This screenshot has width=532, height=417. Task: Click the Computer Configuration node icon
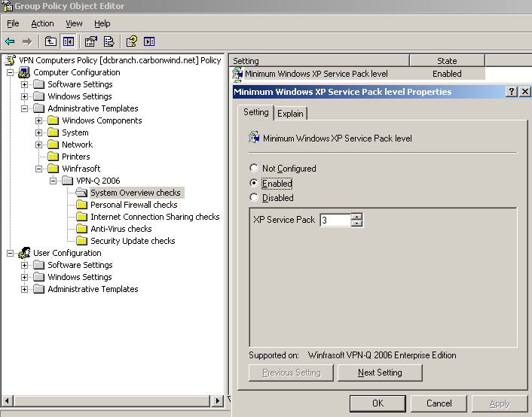pos(24,72)
